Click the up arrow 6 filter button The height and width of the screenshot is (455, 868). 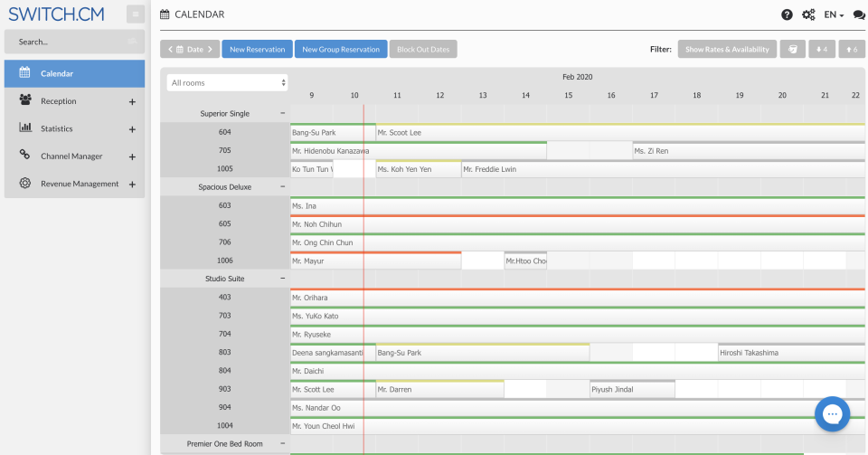pyautogui.click(x=852, y=49)
